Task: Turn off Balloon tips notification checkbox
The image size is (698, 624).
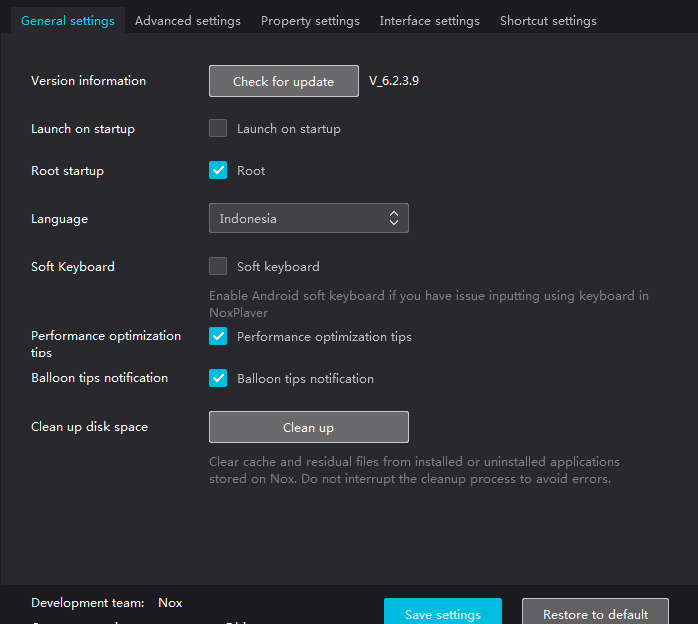Action: 218,378
